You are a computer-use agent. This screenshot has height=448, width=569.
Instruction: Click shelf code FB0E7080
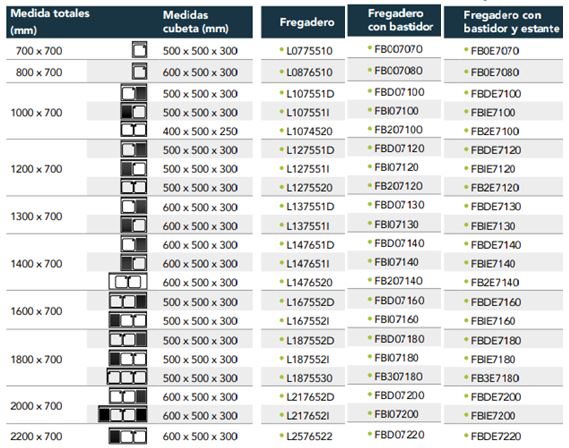(495, 72)
